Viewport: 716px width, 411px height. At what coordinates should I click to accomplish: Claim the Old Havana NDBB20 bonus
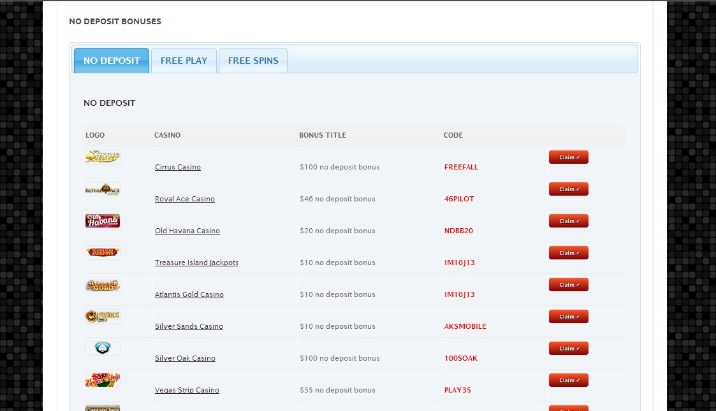click(x=569, y=221)
